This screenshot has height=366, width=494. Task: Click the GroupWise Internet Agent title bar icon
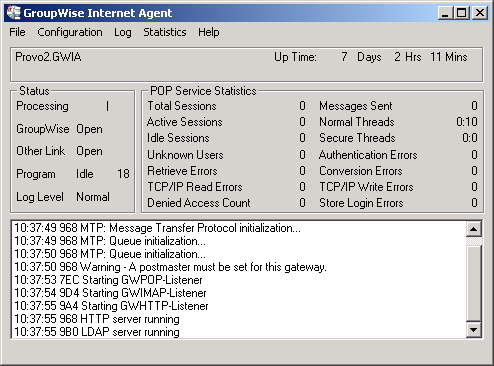13,13
